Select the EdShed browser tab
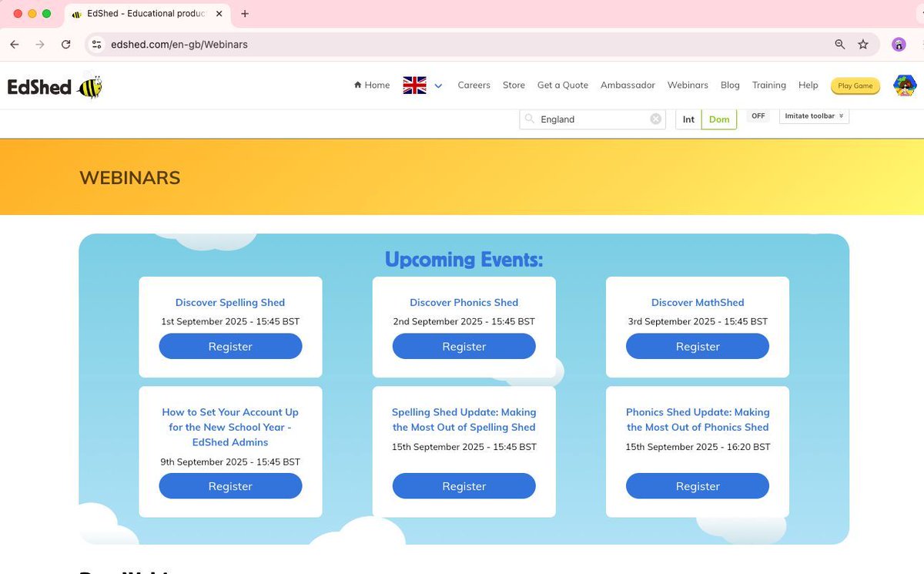924x574 pixels. click(146, 14)
